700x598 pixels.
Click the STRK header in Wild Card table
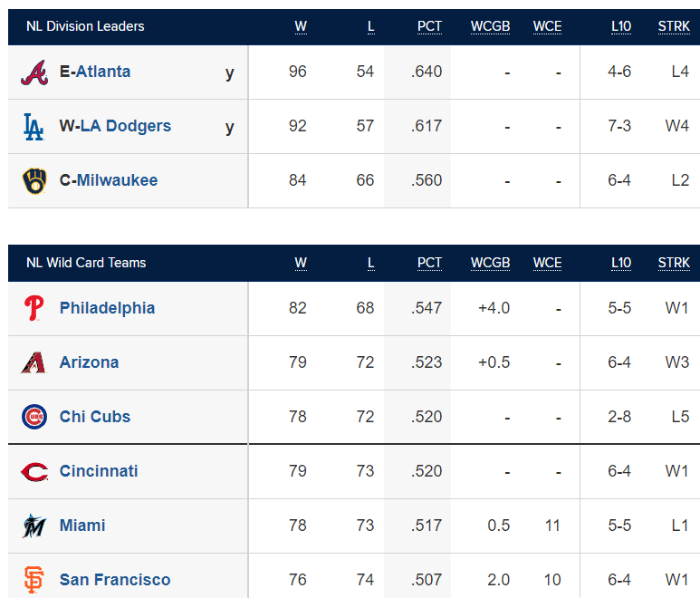(x=674, y=263)
